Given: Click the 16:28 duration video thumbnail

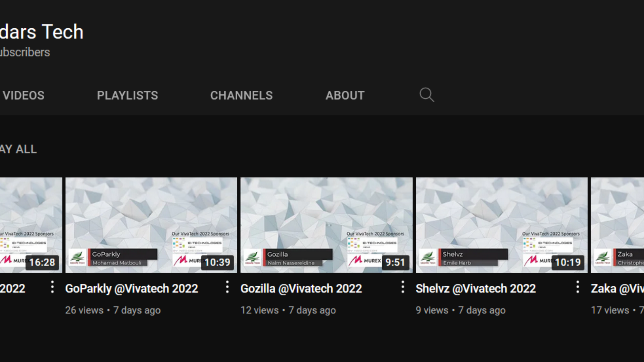Looking at the screenshot, I should 31,225.
